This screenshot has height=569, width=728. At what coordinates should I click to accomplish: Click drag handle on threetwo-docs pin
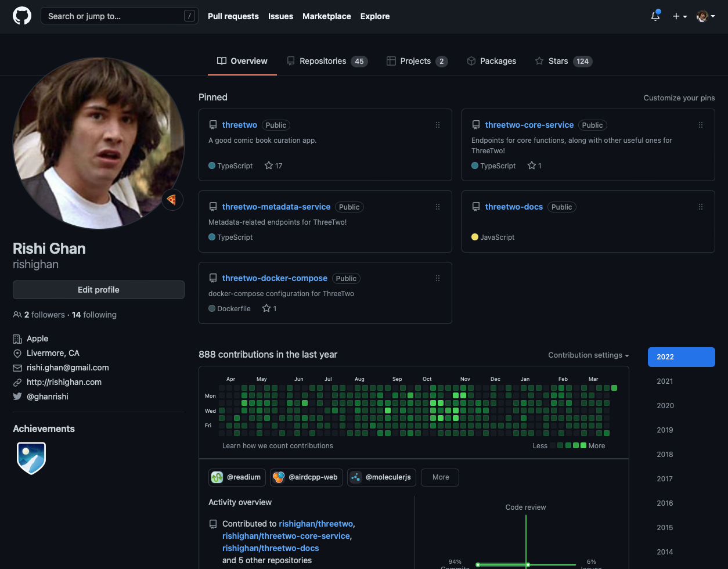tap(701, 207)
